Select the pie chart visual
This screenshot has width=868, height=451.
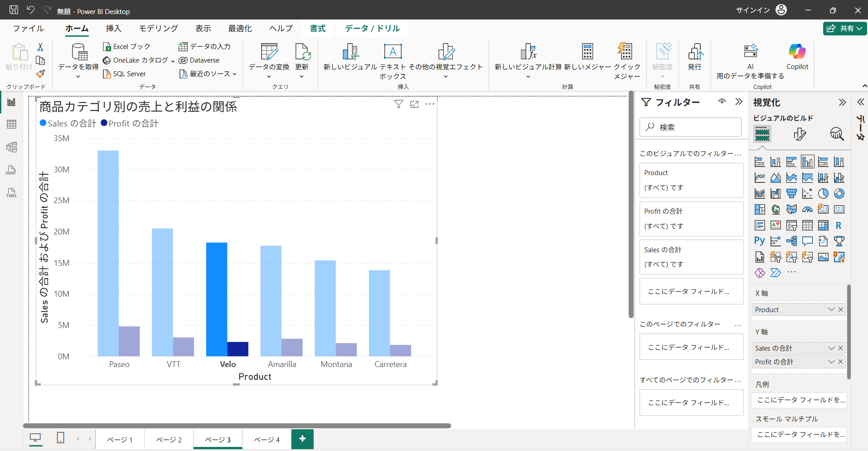(823, 194)
